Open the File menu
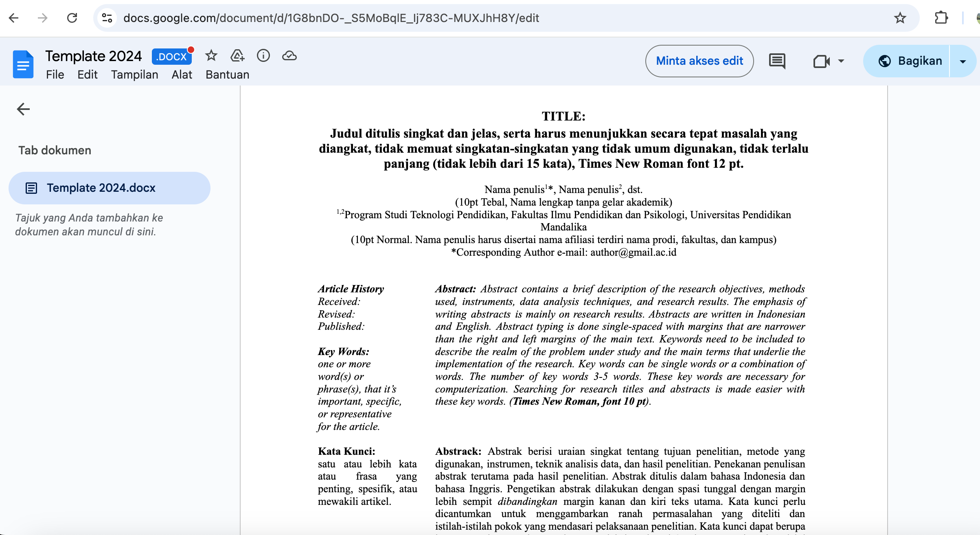This screenshot has width=980, height=535. point(55,75)
